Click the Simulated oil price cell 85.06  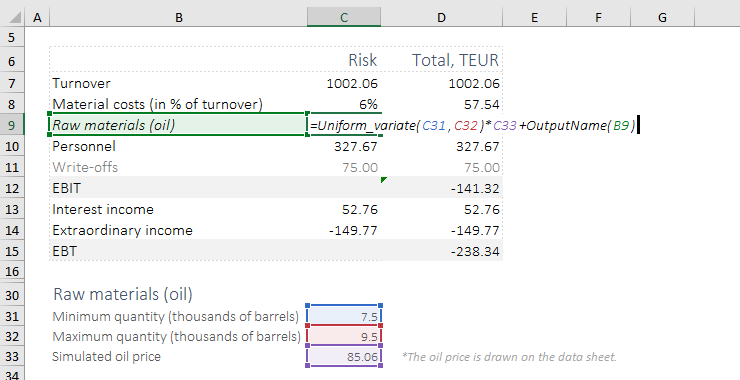pos(344,356)
